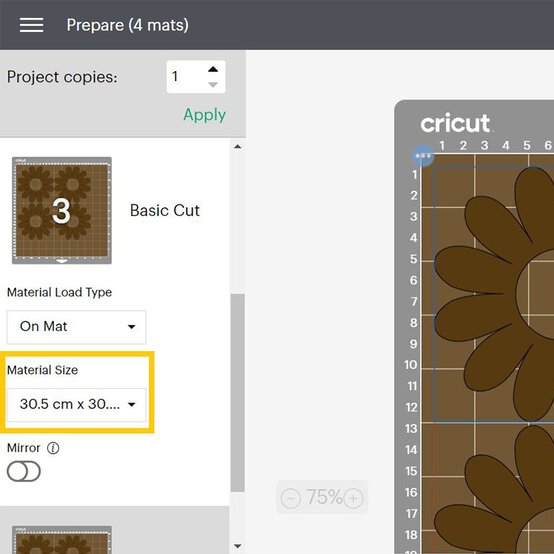Viewport: 554px width, 554px height.
Task: Toggle the Mirror switch
Action: click(24, 471)
